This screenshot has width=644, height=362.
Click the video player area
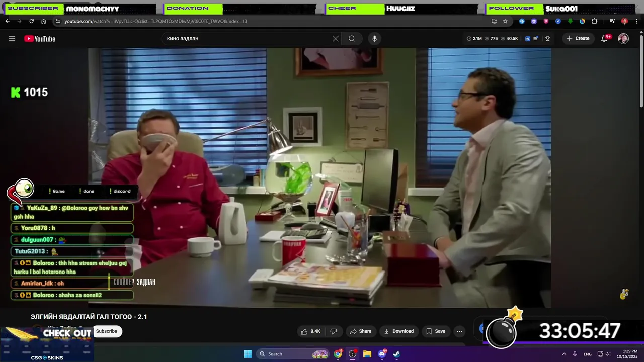tap(319, 177)
